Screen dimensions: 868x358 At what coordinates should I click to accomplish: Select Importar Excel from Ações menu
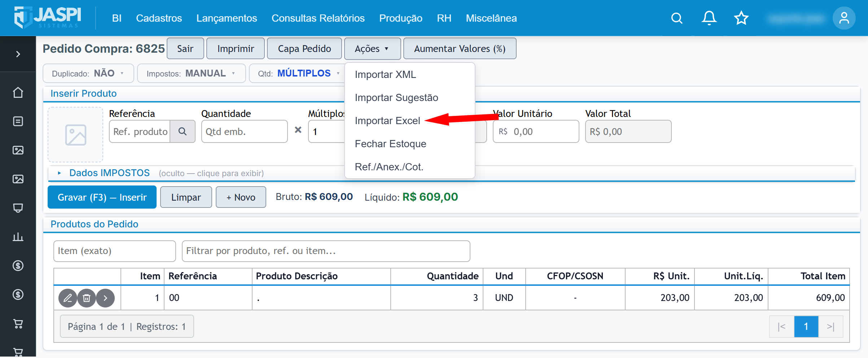pyautogui.click(x=387, y=121)
